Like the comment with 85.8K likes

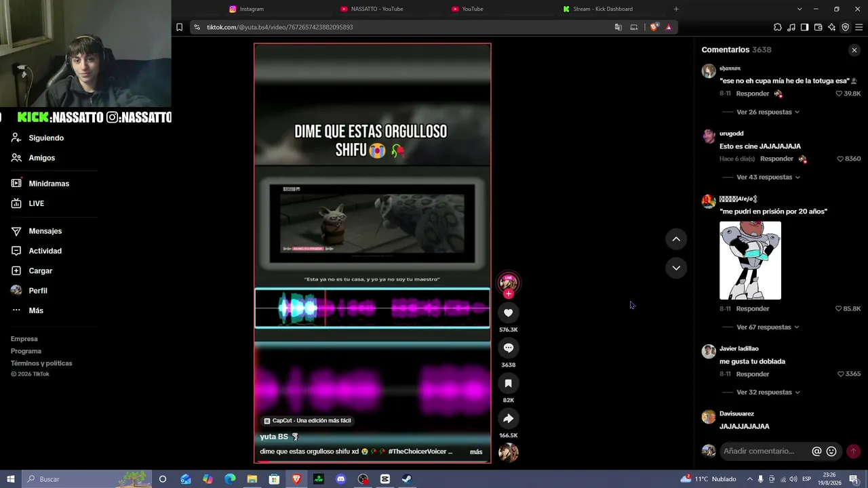[839, 308]
